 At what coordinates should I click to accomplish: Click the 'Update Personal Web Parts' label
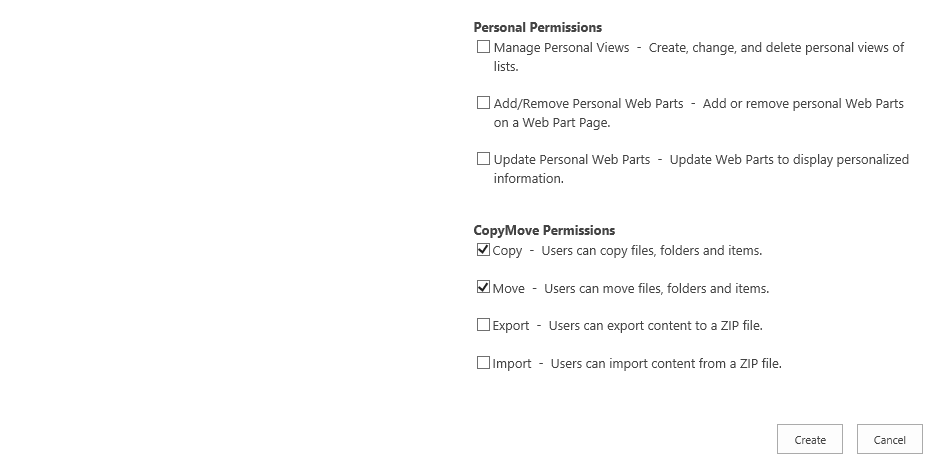pos(571,160)
